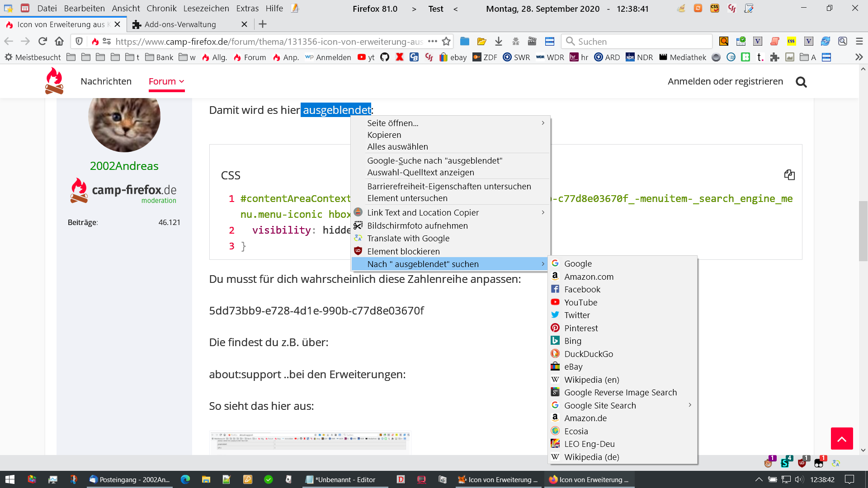Click the forum search magnifier icon
868x488 pixels.
pyautogui.click(x=801, y=82)
